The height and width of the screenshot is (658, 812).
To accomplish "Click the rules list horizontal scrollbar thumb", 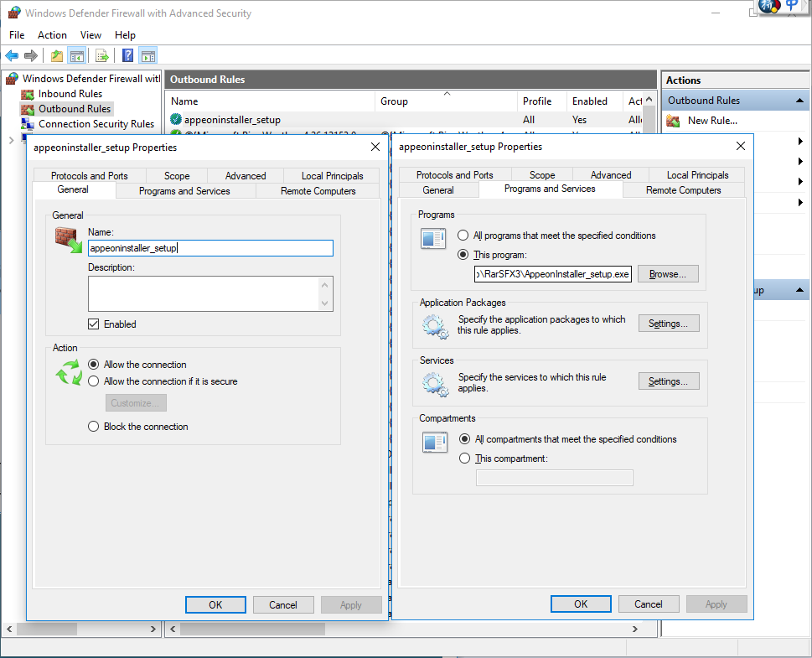I will (x=253, y=629).
